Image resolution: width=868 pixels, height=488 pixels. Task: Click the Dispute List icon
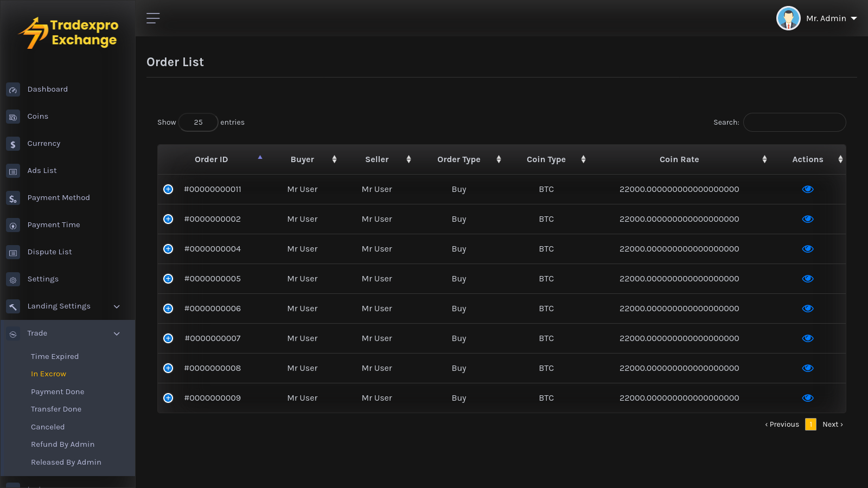pyautogui.click(x=13, y=252)
